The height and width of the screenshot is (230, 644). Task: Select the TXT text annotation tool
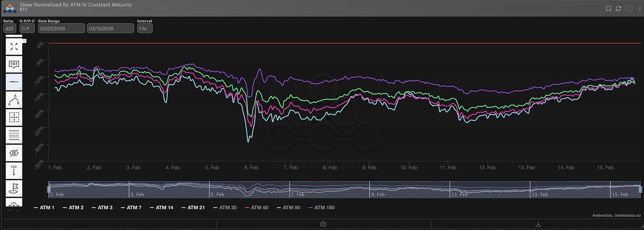point(14,64)
